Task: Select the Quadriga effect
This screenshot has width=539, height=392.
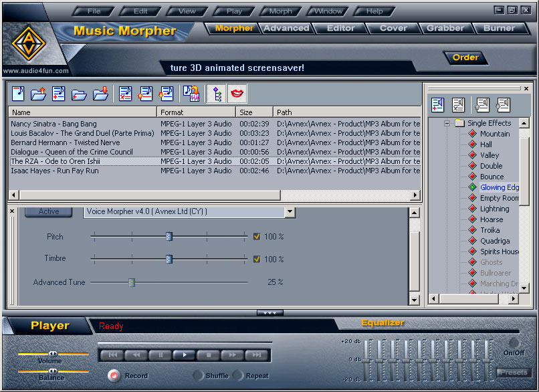Action: coord(495,241)
